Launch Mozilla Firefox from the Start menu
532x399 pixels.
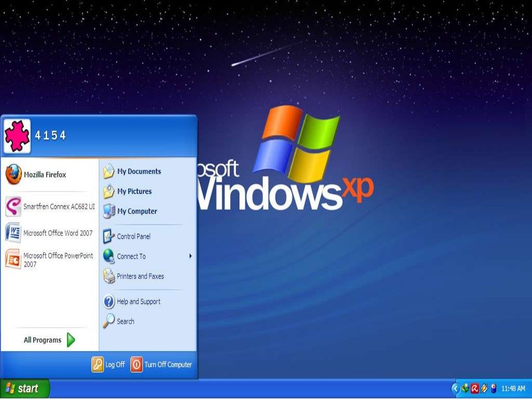coord(49,175)
